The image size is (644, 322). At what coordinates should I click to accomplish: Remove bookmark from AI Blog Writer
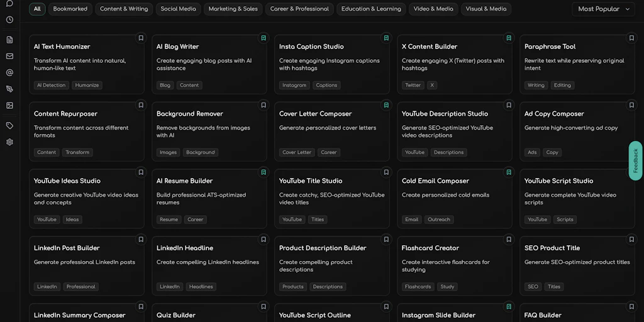pyautogui.click(x=264, y=38)
